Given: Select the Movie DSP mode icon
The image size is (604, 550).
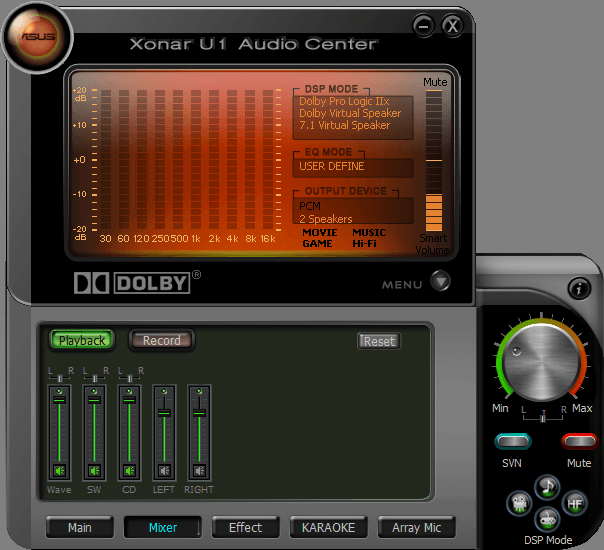Looking at the screenshot, I should [520, 502].
